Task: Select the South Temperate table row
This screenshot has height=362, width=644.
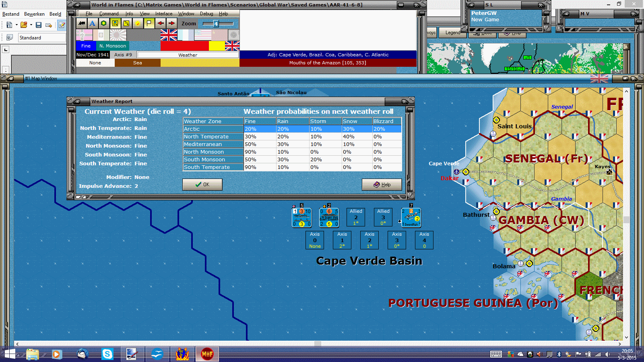Action: 292,167
